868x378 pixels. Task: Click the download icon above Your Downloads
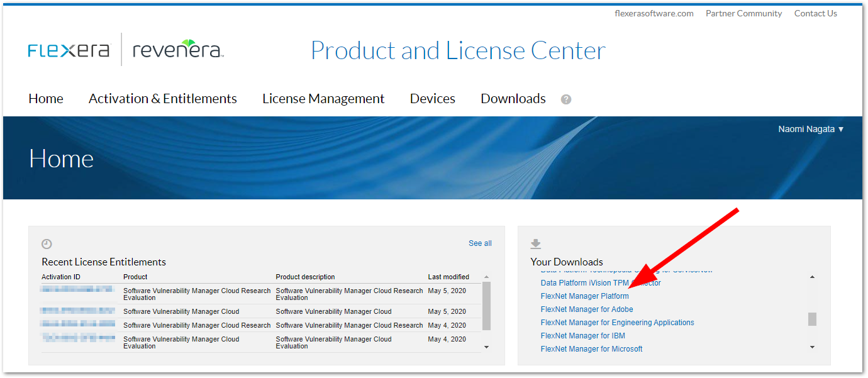(536, 244)
